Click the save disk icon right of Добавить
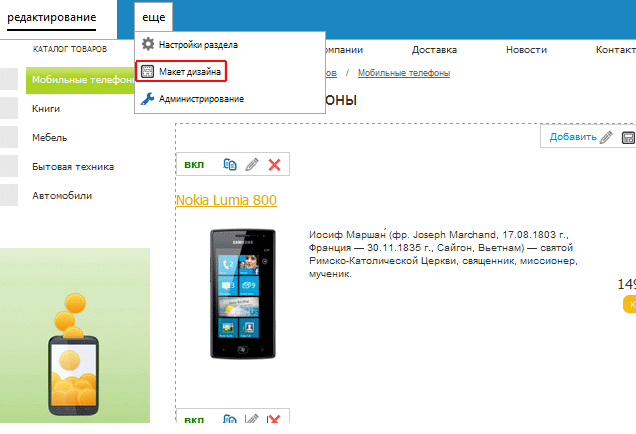636x434 pixels. point(629,138)
